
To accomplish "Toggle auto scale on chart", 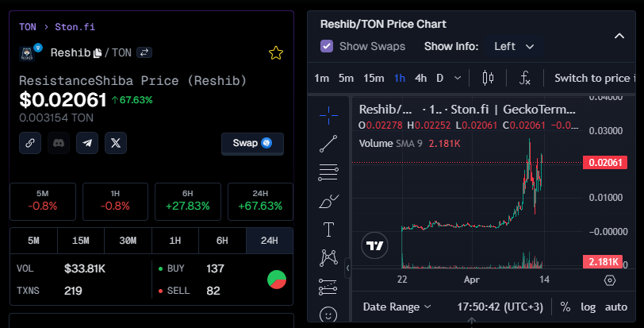I will [x=615, y=307].
